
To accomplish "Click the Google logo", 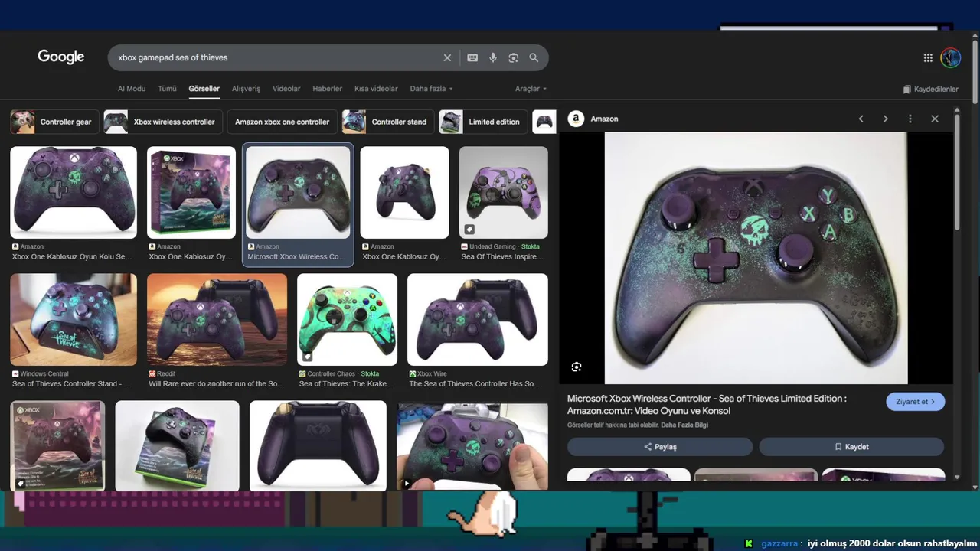I will tap(61, 57).
